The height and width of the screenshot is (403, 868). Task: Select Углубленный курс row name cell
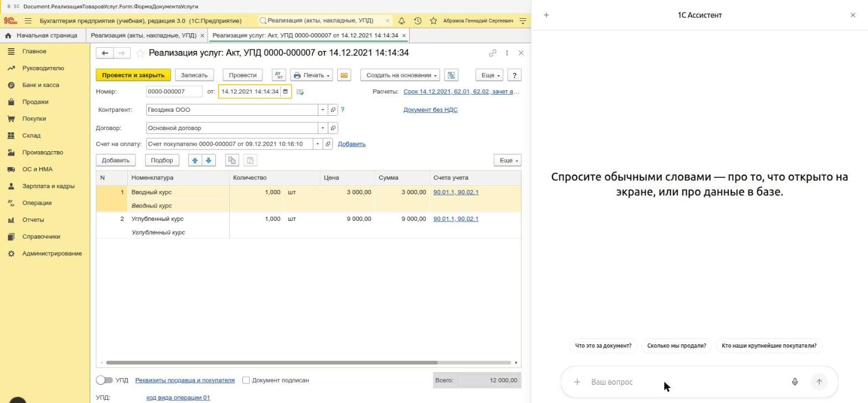(179, 219)
